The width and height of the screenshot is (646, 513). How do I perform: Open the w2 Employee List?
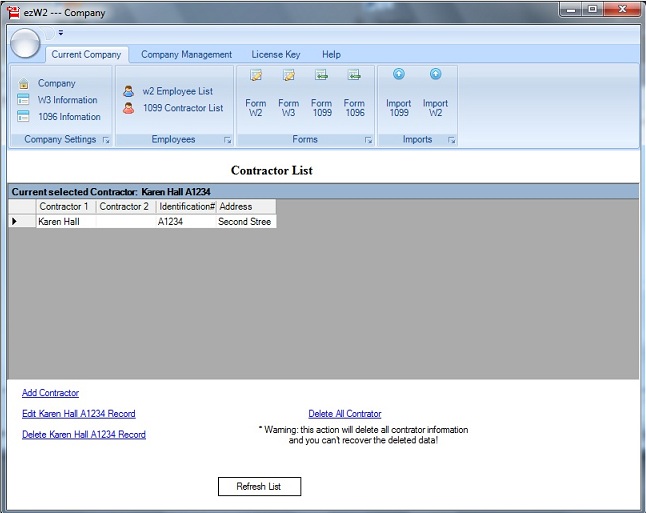coord(176,91)
